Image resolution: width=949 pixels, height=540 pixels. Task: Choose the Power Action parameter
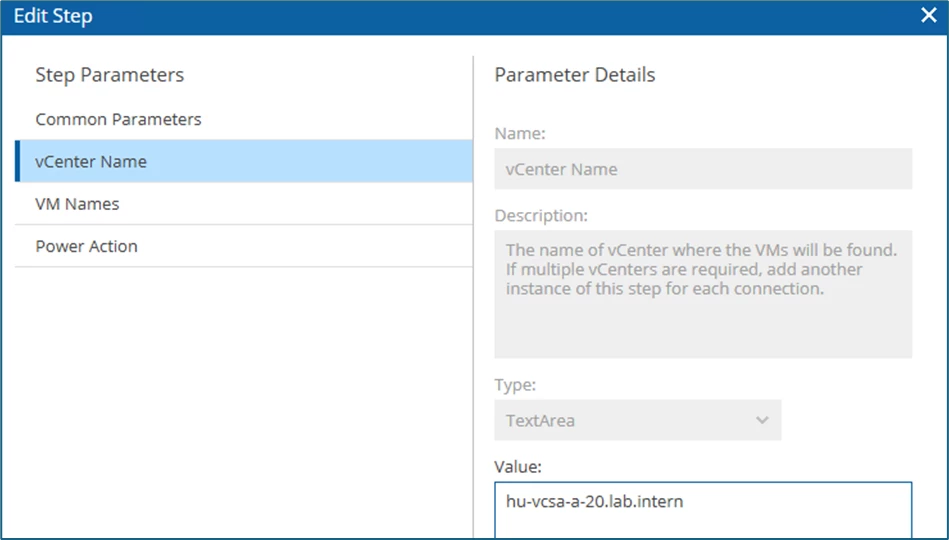[86, 246]
